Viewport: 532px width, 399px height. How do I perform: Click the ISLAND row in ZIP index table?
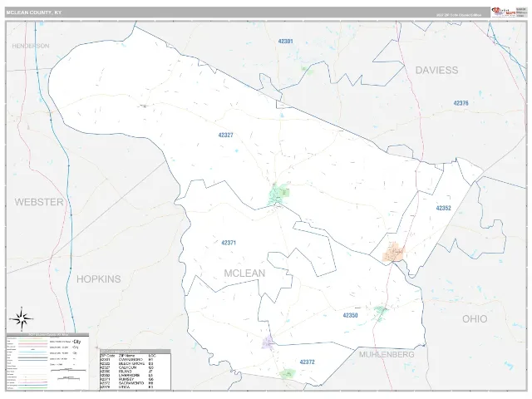tap(135, 372)
